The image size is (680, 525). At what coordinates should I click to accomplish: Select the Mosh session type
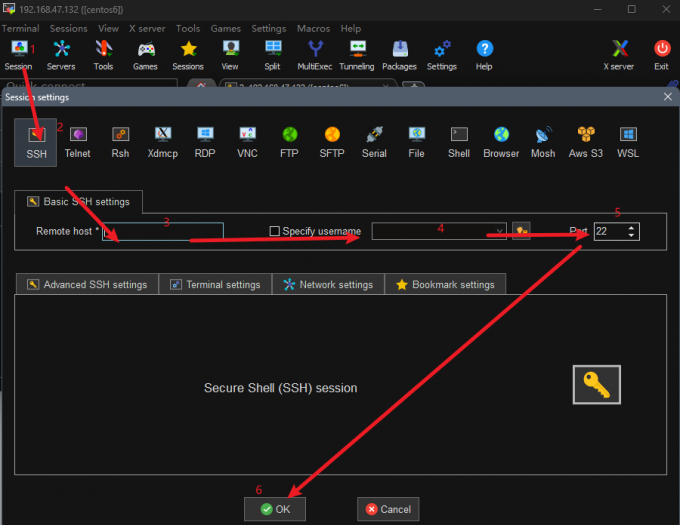[x=543, y=142]
